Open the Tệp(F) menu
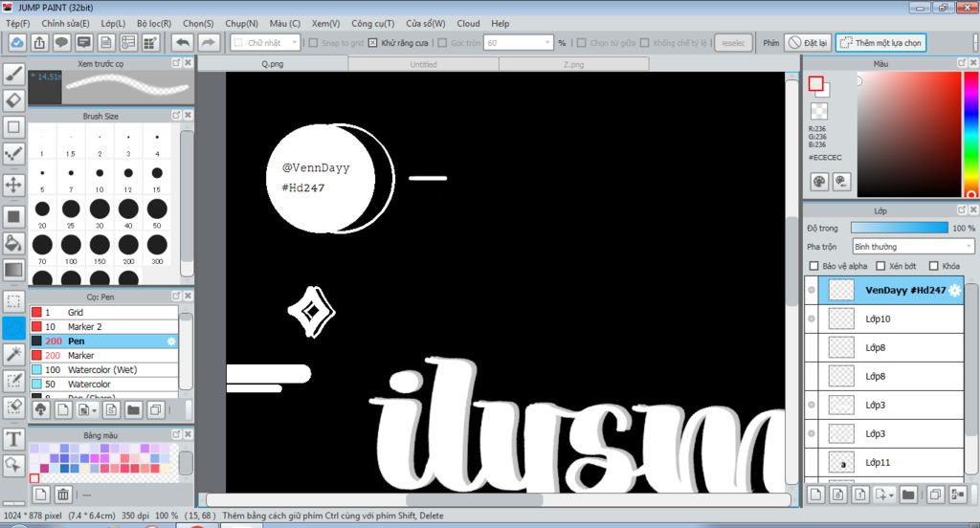 pos(17,23)
